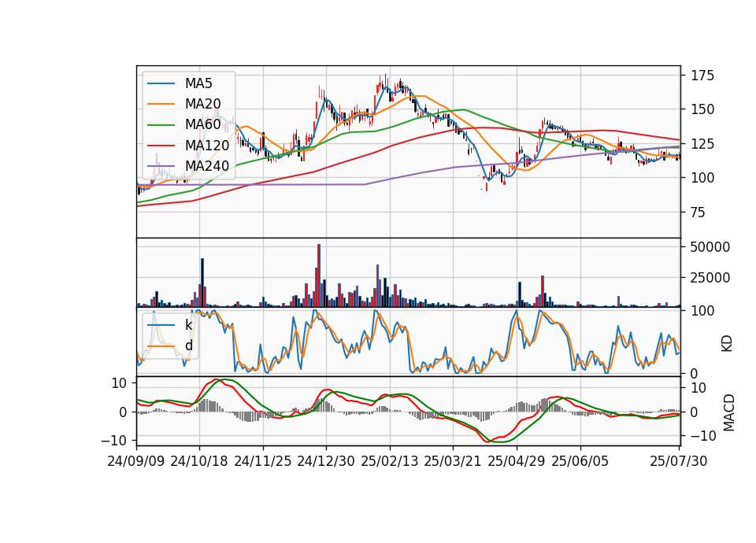Click the 25/04/29 date label
The image size is (756, 543).
point(517,461)
